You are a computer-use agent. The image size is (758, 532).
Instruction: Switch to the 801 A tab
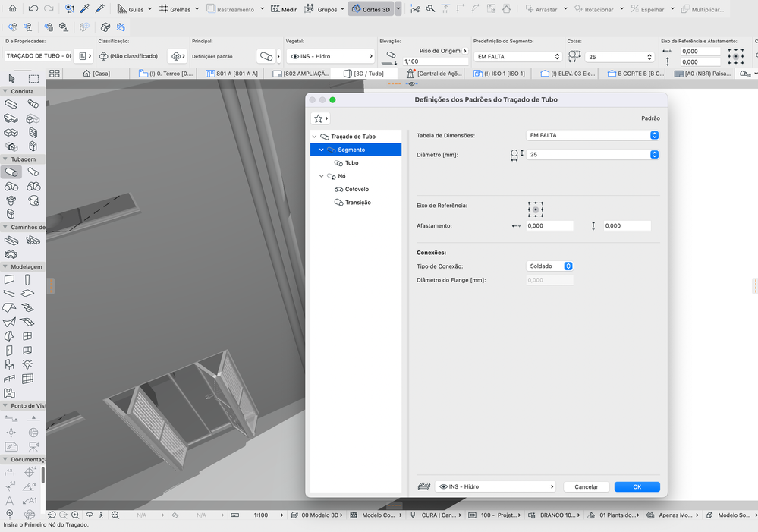pyautogui.click(x=231, y=74)
